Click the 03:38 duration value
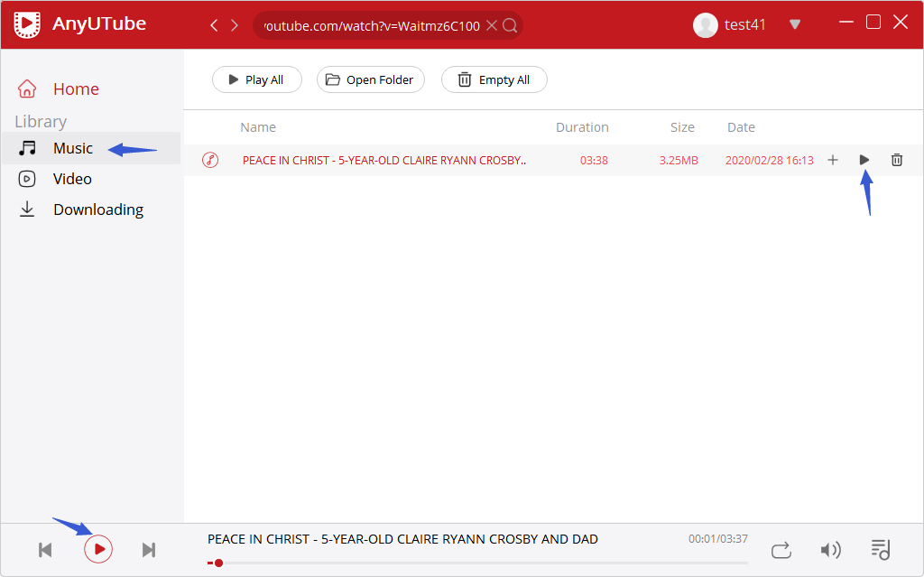Image resolution: width=924 pixels, height=577 pixels. 594,161
